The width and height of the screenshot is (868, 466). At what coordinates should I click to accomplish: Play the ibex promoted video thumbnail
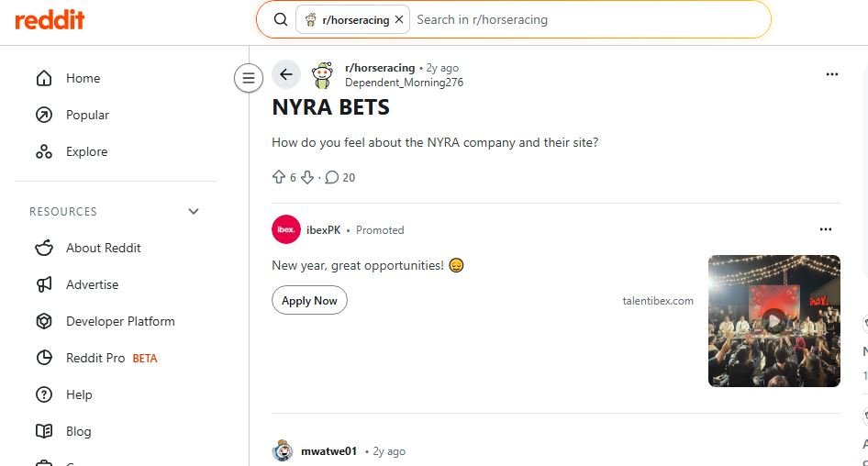tap(774, 320)
